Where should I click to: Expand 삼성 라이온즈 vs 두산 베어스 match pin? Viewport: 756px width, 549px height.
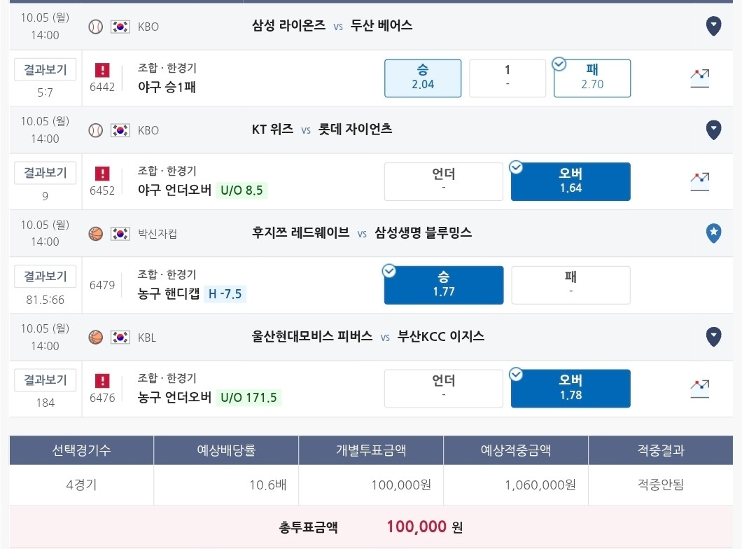[713, 26]
